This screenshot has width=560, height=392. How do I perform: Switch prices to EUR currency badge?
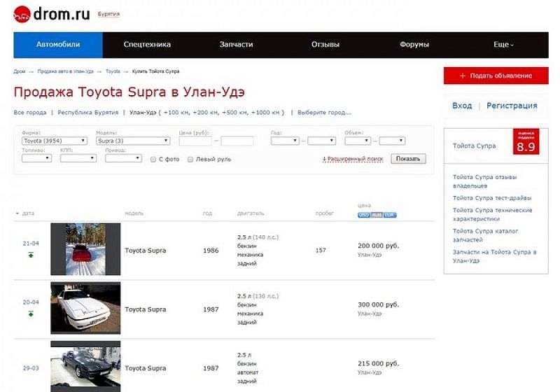click(390, 215)
